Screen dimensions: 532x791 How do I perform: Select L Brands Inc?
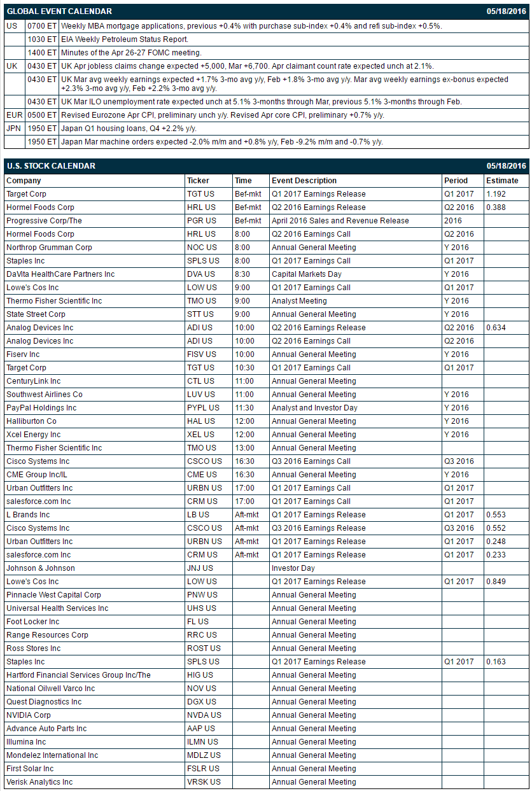28,515
